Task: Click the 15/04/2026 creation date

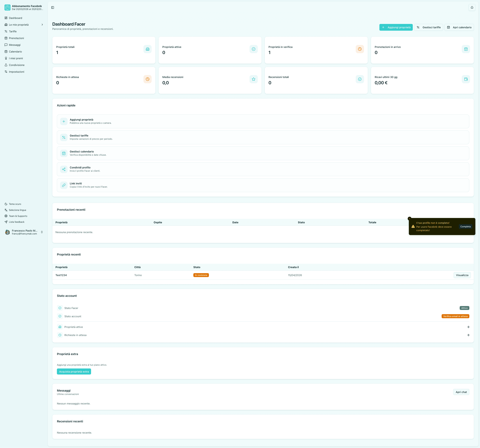Action: 295,275
